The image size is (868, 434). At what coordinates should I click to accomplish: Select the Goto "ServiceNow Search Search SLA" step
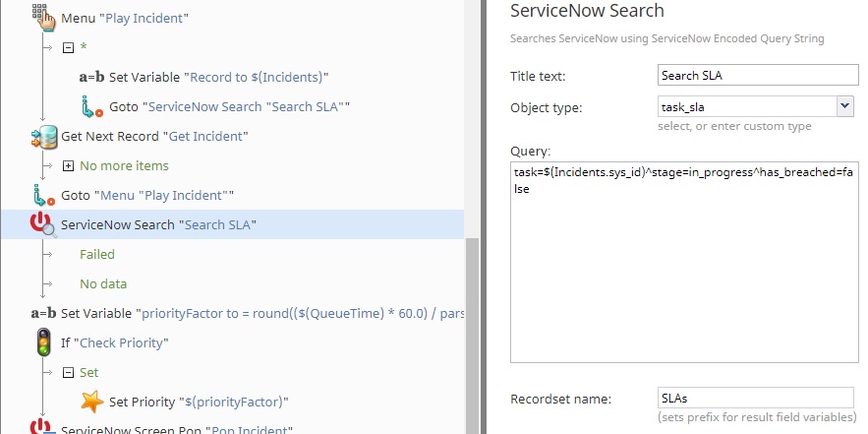[x=230, y=106]
